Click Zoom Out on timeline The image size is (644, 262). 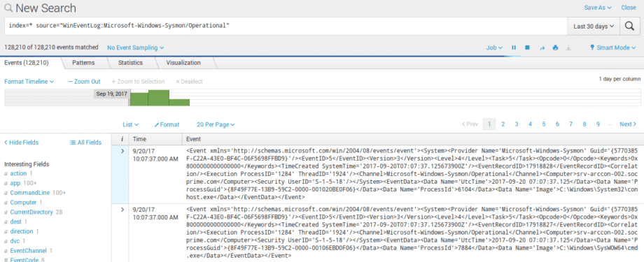pos(84,82)
